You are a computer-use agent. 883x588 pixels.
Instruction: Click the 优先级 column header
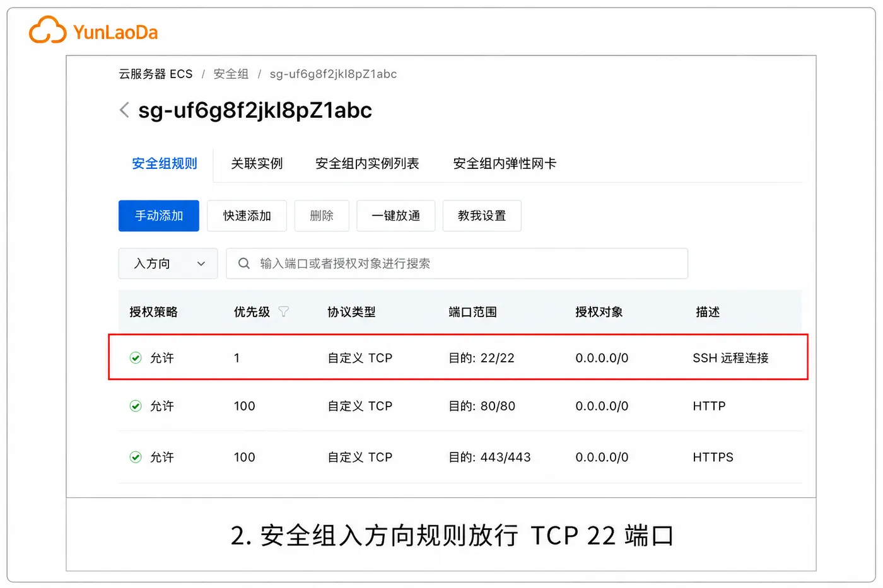point(252,312)
